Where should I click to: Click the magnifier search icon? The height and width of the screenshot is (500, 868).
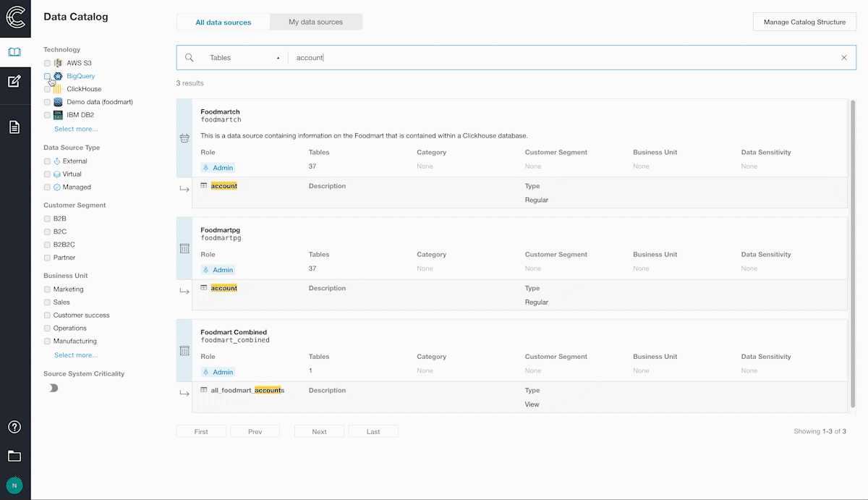(190, 58)
